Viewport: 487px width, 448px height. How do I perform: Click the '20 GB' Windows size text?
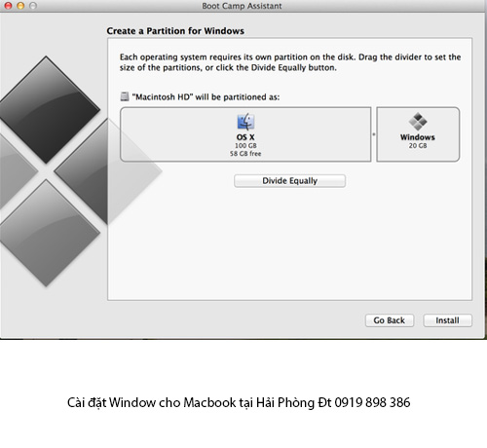(418, 145)
